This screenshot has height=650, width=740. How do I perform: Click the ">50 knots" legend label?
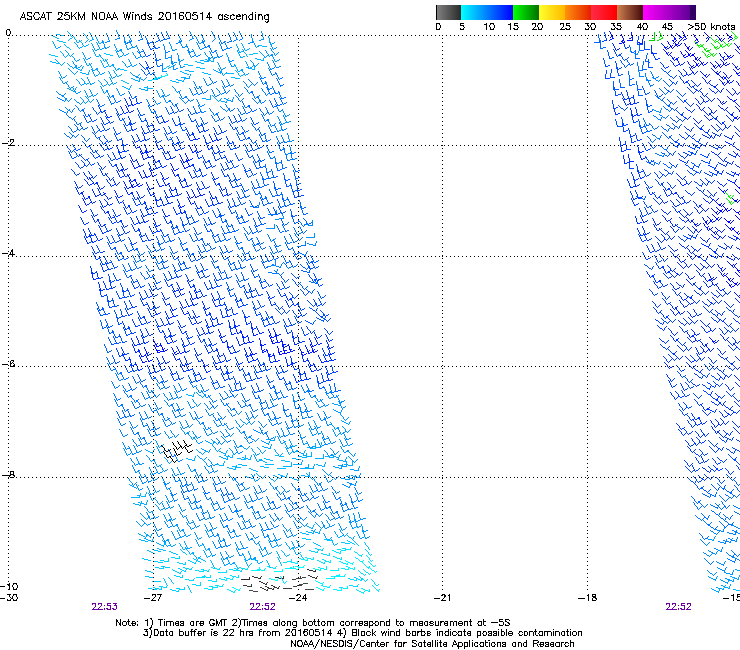(x=711, y=26)
